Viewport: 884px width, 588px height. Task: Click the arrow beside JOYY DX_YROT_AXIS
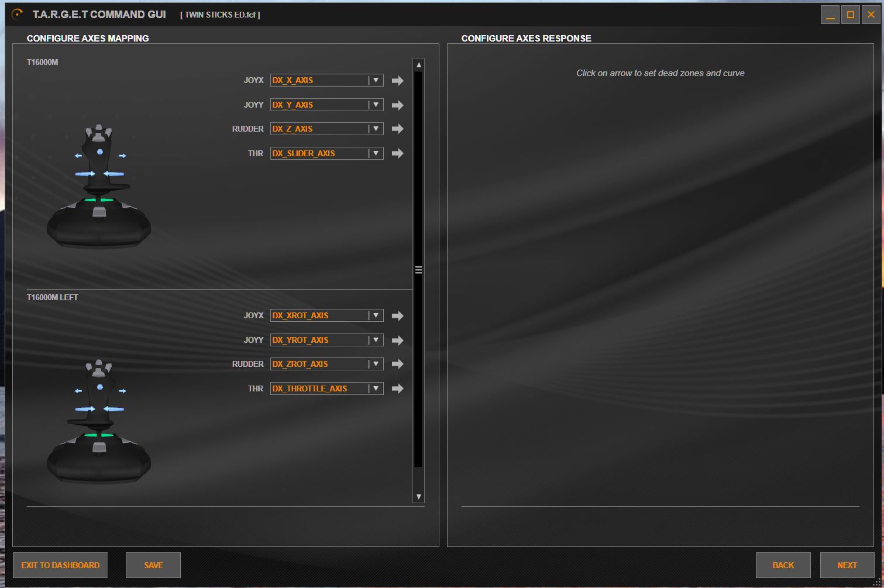(398, 341)
